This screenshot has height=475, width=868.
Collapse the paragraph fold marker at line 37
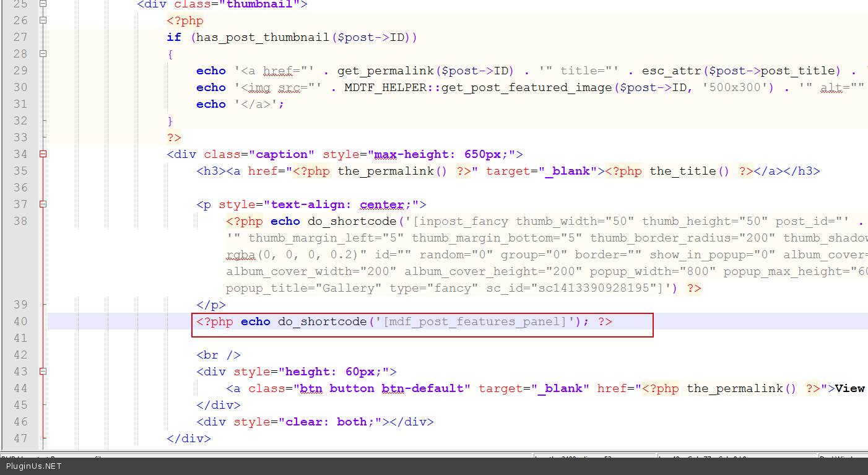click(43, 204)
